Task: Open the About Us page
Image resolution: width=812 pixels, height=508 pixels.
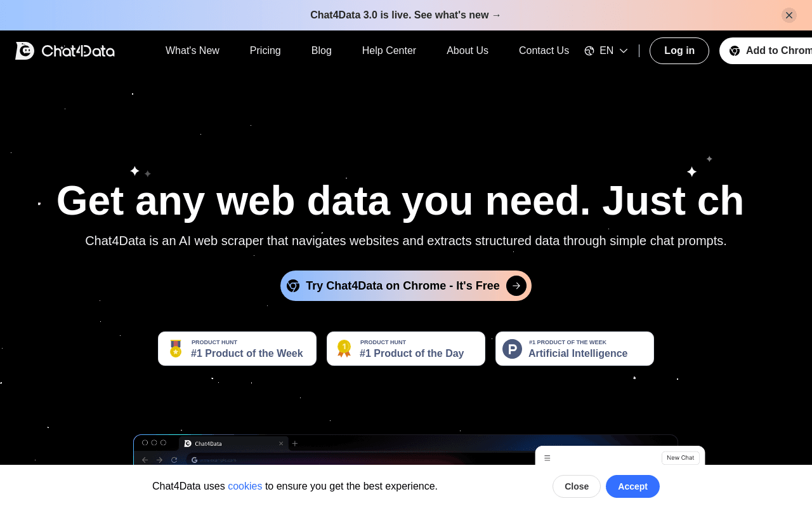Action: (468, 51)
